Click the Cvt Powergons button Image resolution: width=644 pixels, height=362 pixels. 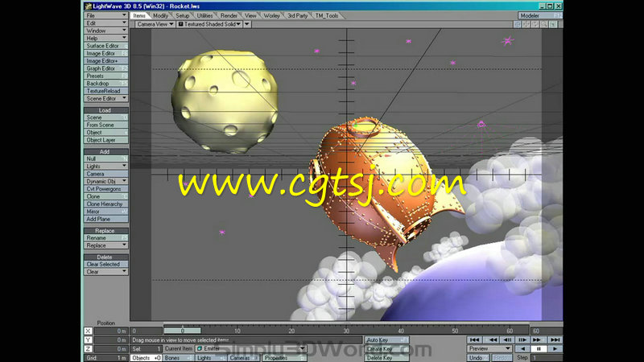point(106,189)
